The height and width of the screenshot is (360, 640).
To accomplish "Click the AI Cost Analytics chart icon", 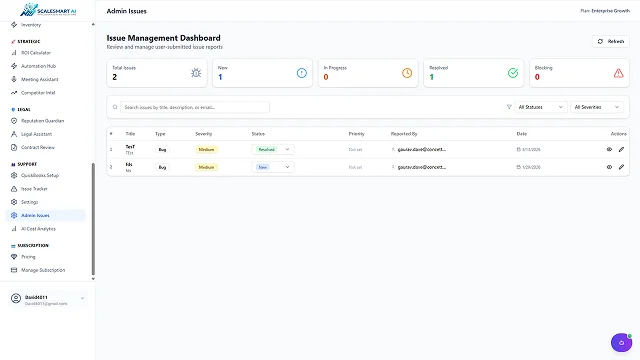I will pos(14,229).
